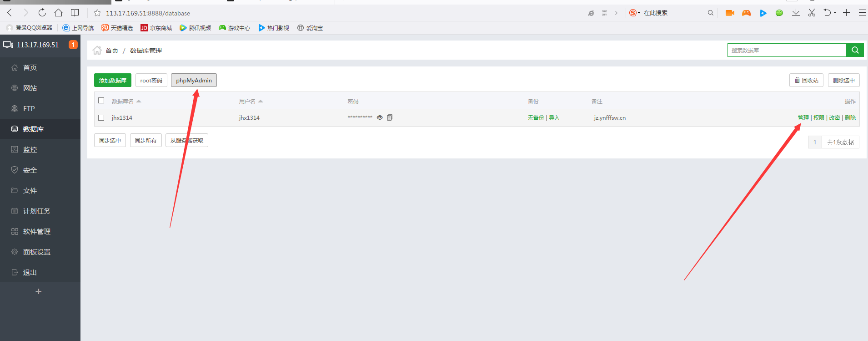Open the 回收站 recycle bin
Image resolution: width=868 pixels, height=341 pixels.
[x=806, y=80]
